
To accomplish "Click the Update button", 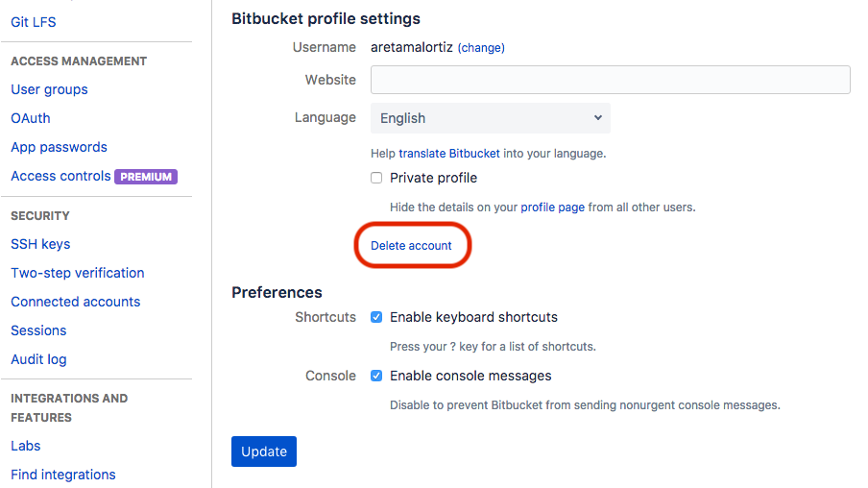I will click(264, 451).
